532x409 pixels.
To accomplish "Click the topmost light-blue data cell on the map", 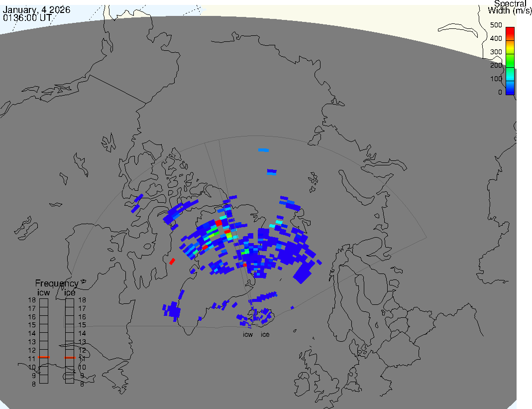I will coord(263,150).
